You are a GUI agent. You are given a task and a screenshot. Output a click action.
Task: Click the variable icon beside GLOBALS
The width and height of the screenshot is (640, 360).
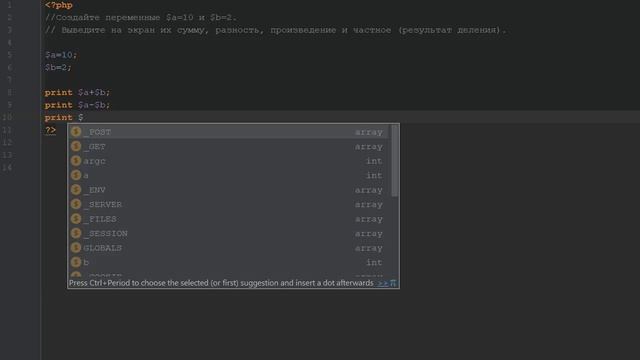(x=76, y=248)
